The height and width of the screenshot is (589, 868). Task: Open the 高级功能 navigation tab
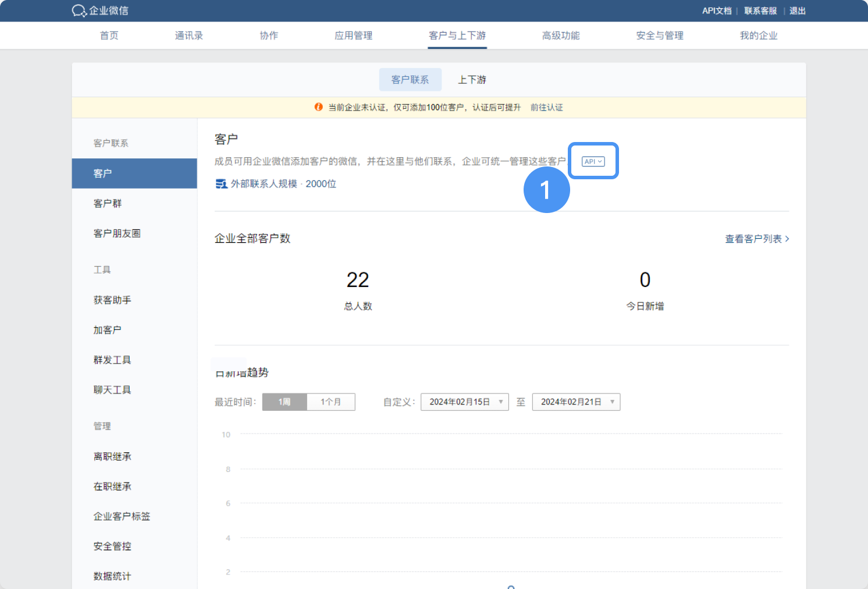coord(561,36)
